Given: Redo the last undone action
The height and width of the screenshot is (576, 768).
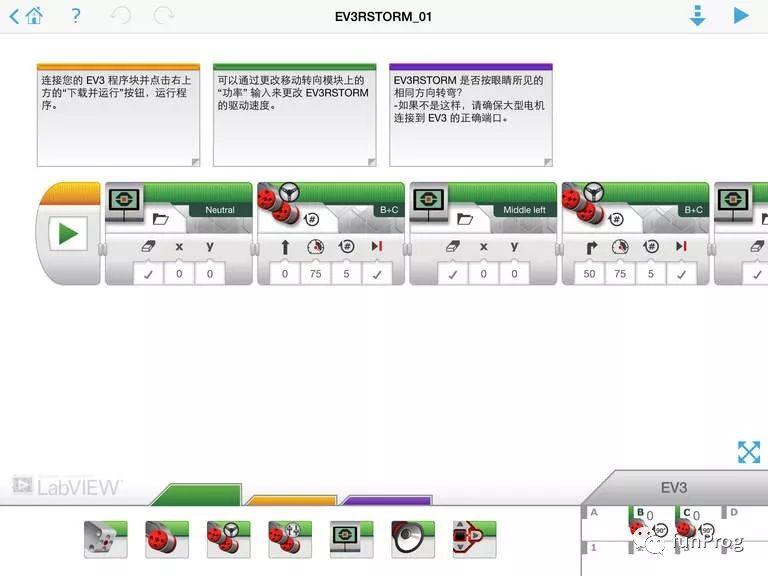Looking at the screenshot, I should pos(164,16).
